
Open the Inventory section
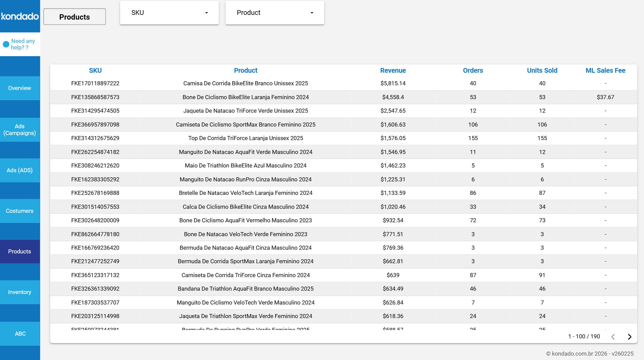(20, 292)
